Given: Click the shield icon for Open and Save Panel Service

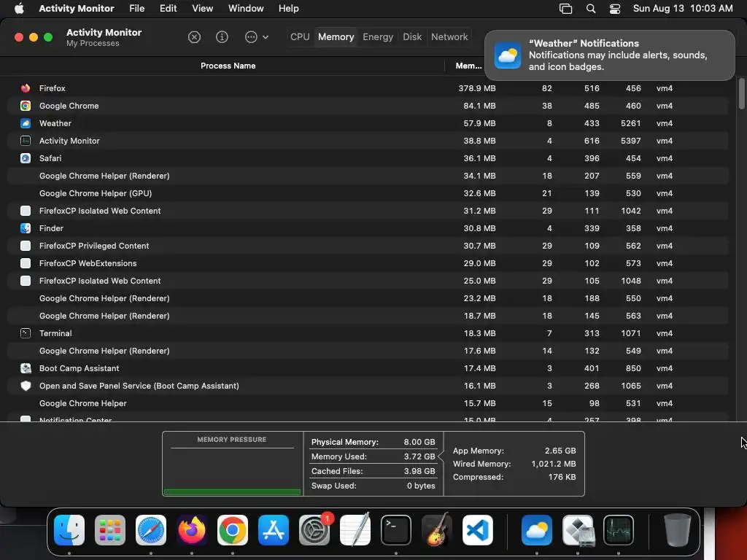Looking at the screenshot, I should [26, 386].
